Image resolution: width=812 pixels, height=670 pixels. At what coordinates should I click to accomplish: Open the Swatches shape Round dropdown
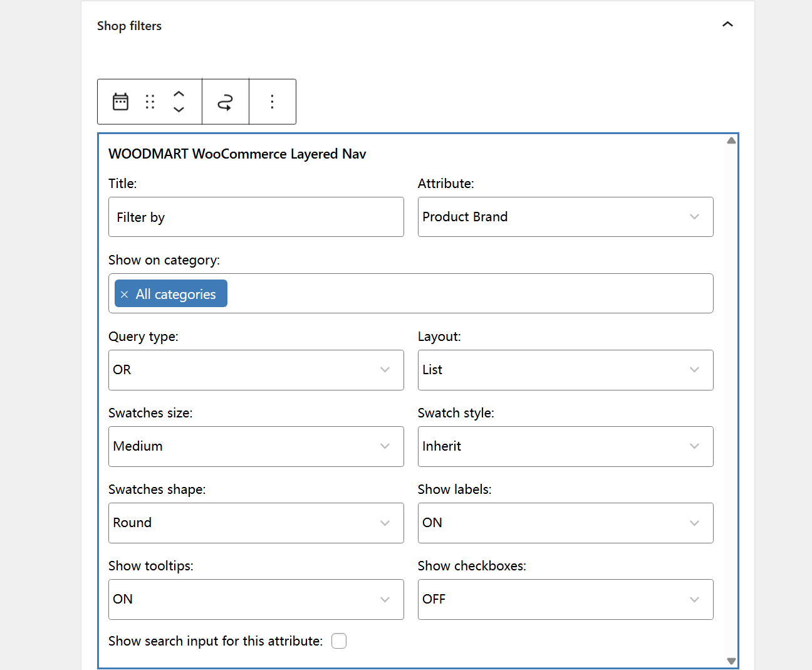256,523
